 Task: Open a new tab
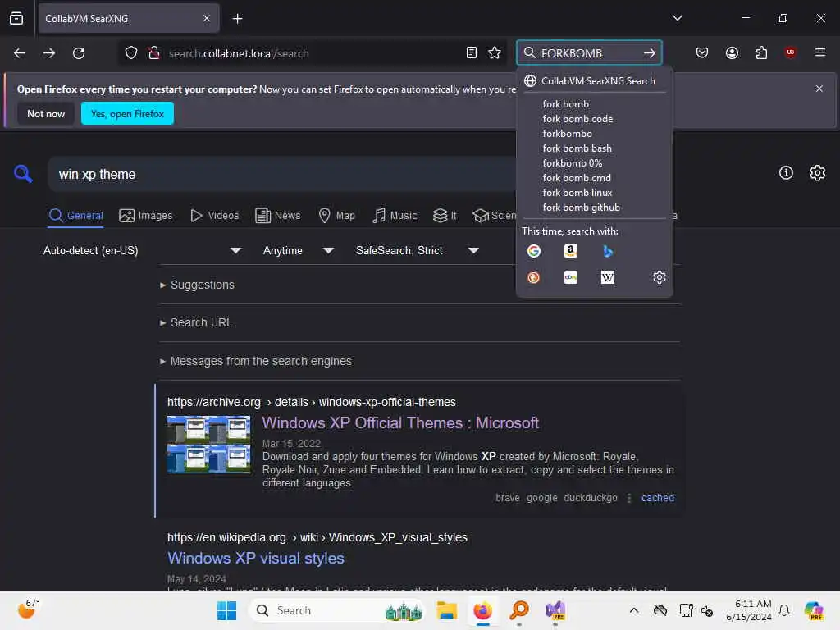coord(237,19)
